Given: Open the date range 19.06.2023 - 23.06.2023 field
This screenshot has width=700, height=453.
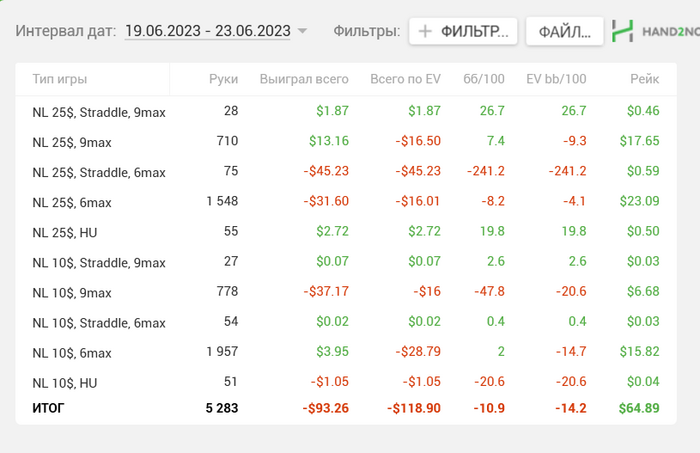Looking at the screenshot, I should (x=207, y=32).
